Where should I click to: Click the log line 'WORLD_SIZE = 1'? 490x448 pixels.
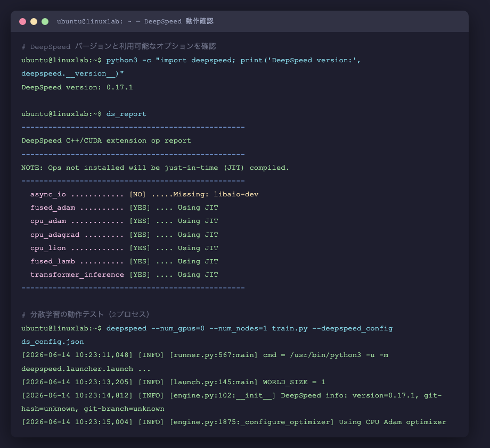point(174,382)
